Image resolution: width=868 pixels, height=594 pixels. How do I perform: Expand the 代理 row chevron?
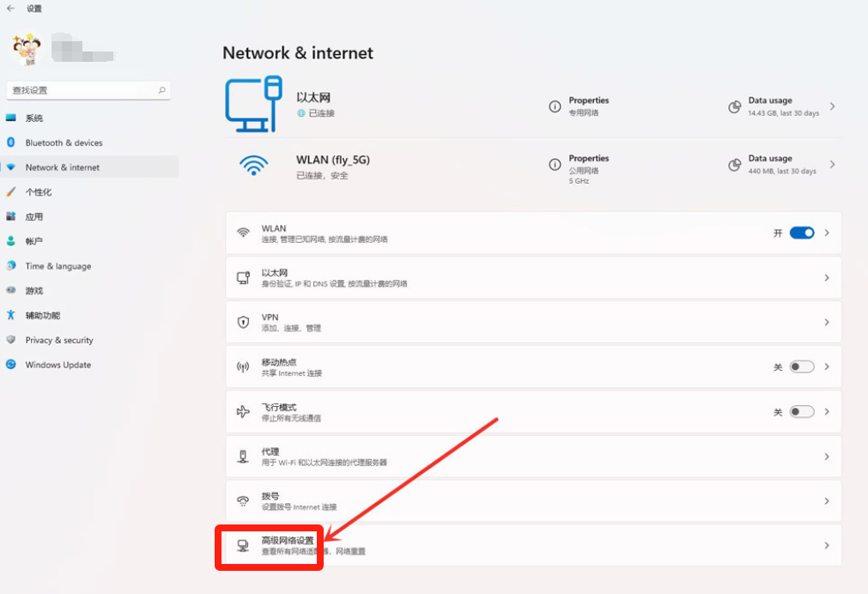827,456
